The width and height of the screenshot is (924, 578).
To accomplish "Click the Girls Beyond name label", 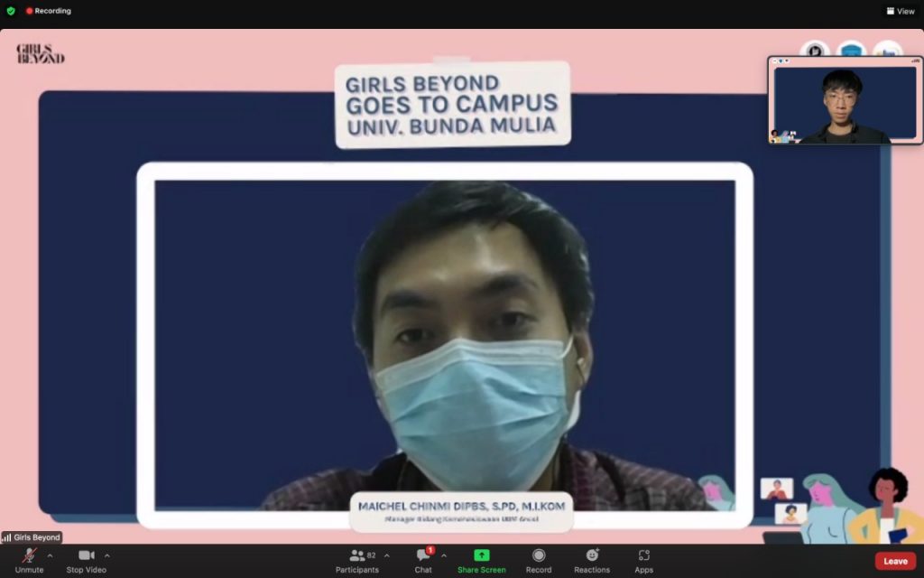I will tap(36, 537).
